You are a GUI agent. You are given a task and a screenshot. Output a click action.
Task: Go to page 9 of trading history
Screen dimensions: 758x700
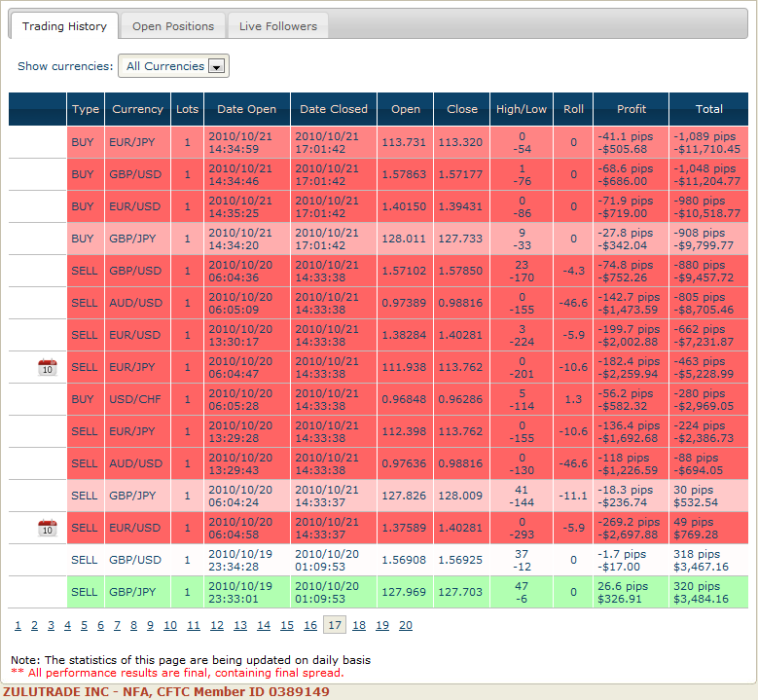click(x=151, y=625)
